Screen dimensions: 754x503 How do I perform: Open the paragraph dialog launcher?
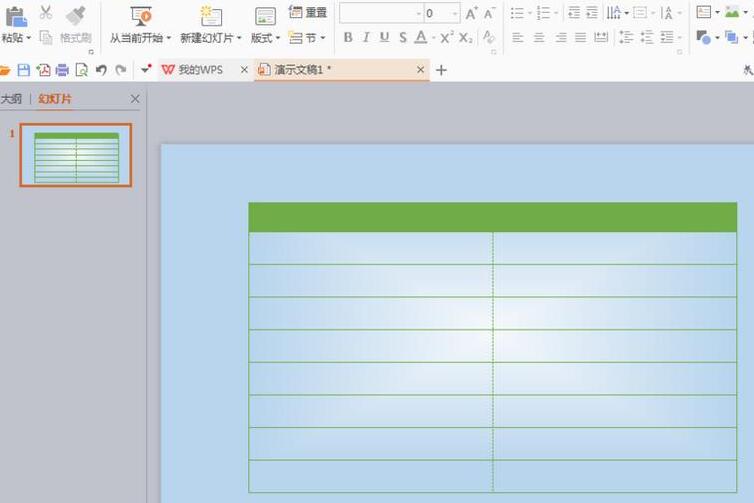click(x=679, y=51)
